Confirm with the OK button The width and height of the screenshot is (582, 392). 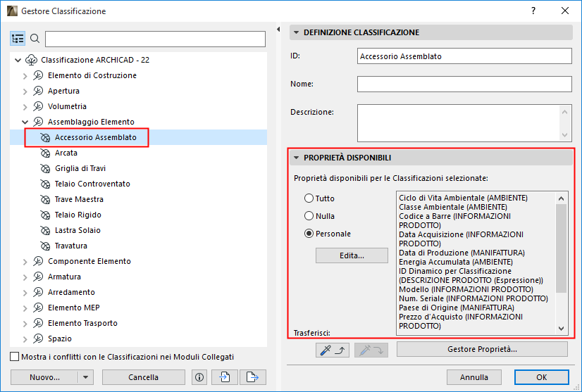pyautogui.click(x=542, y=377)
